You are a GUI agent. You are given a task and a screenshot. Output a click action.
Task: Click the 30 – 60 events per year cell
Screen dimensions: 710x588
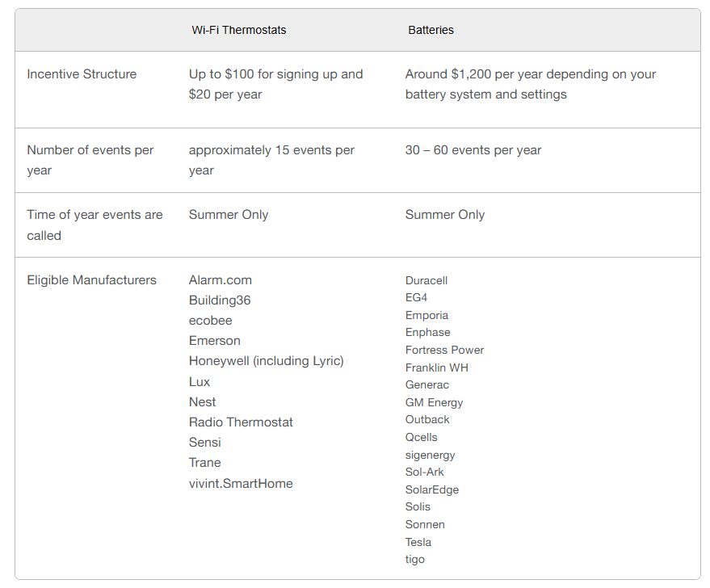473,150
